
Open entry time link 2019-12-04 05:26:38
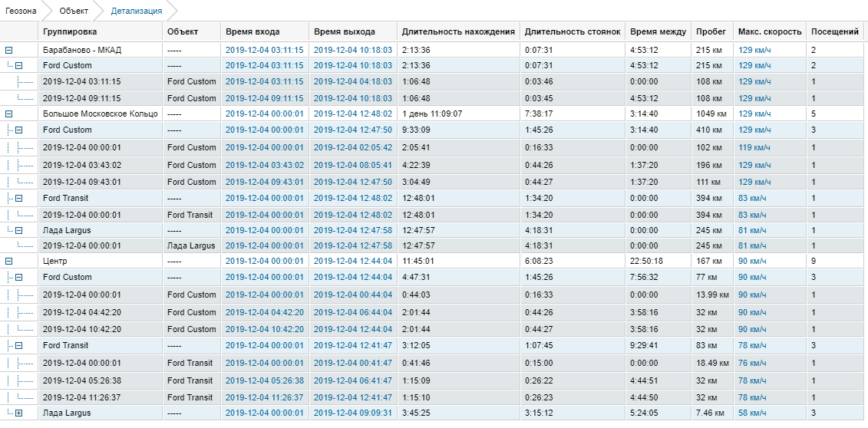264,380
